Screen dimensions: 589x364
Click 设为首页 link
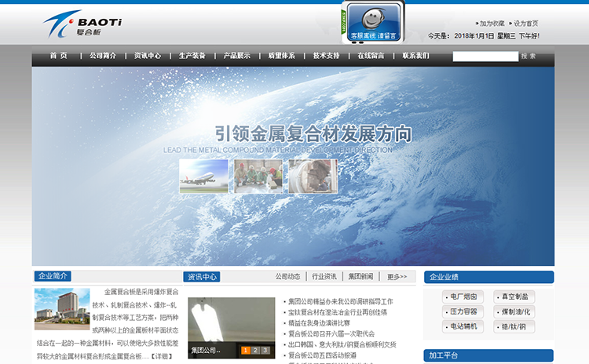pos(525,24)
